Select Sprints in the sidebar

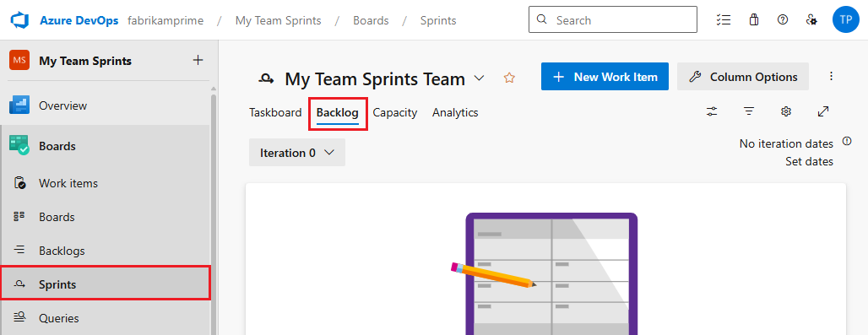[x=106, y=284]
